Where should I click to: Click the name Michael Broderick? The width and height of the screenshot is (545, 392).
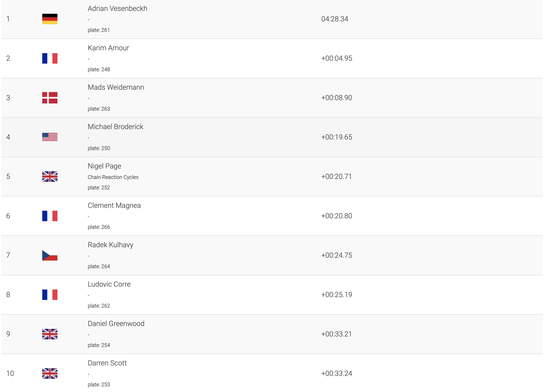click(115, 127)
